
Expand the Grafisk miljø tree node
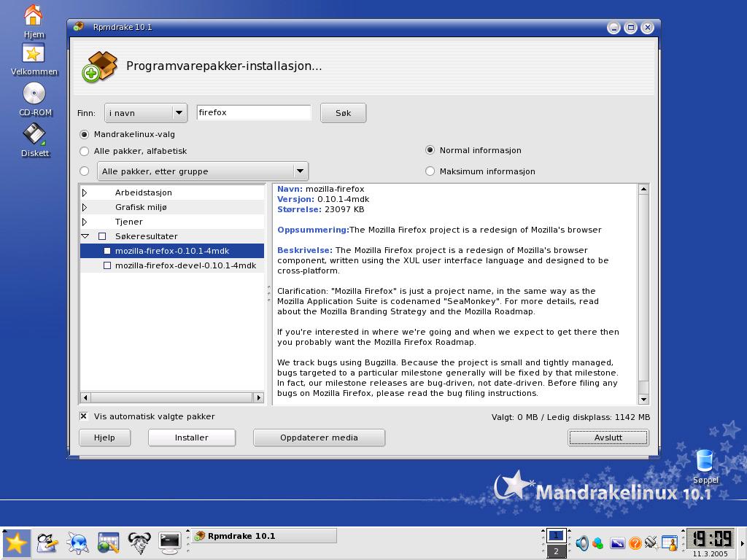click(85, 207)
